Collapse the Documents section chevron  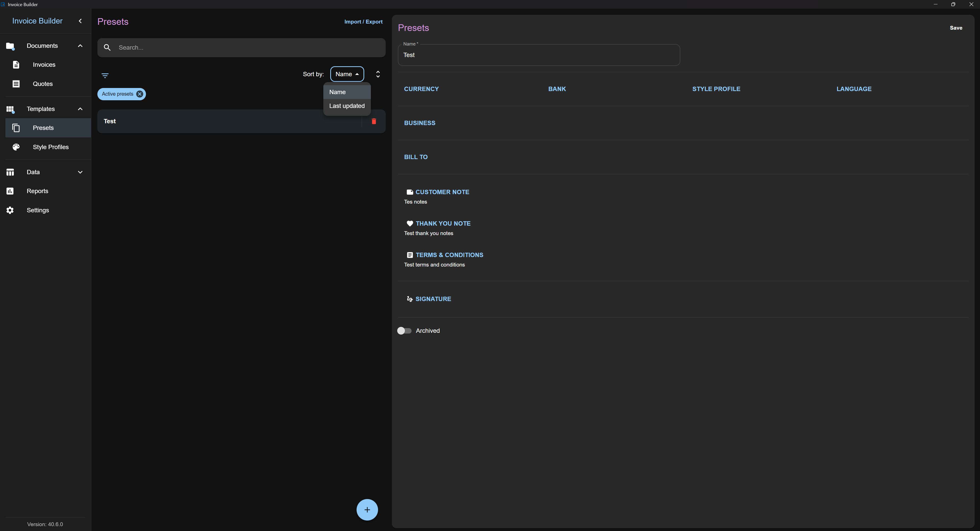pos(80,46)
